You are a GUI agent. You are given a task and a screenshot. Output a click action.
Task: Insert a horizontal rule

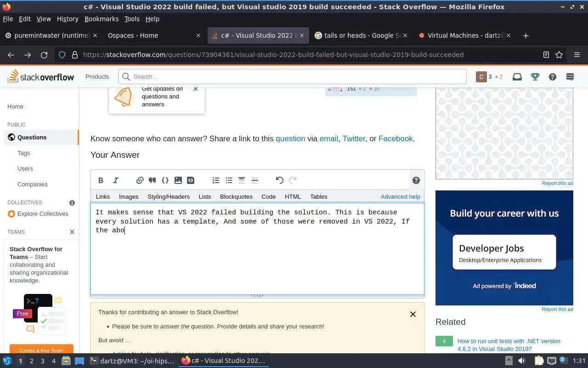pos(255,180)
